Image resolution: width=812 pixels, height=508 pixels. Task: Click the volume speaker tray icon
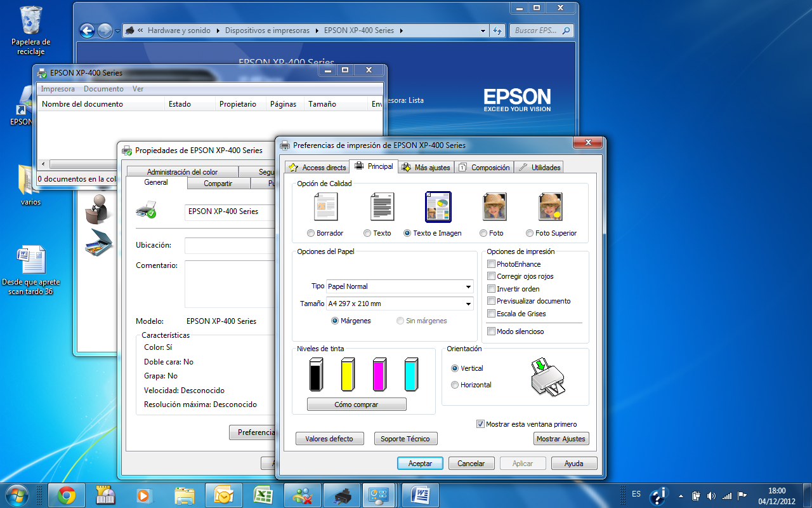coord(711,495)
